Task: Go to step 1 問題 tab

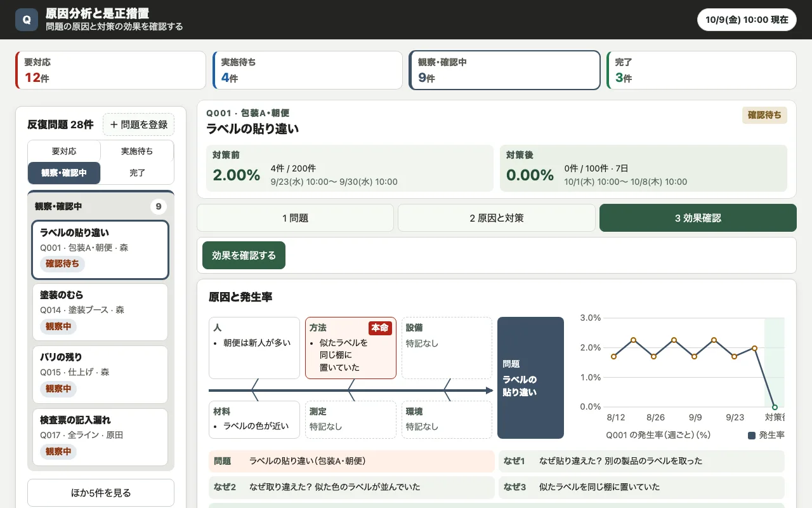Action: [296, 218]
